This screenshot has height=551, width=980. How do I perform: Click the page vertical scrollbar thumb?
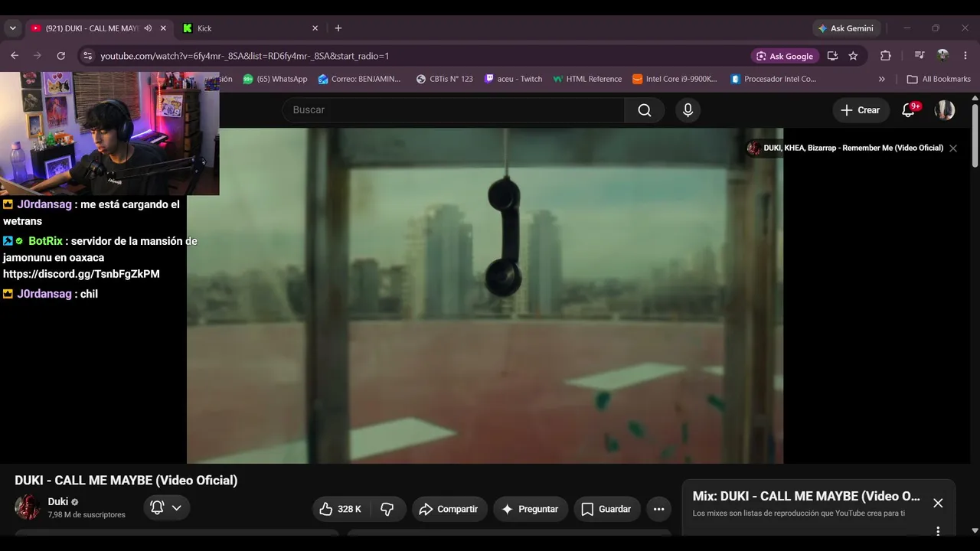pyautogui.click(x=975, y=135)
